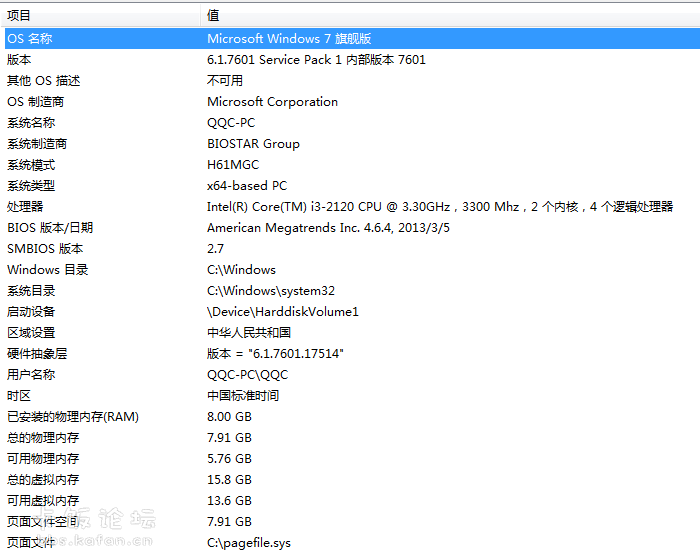Select the OS 制造商 row
This screenshot has width=700, height=557.
click(352, 101)
